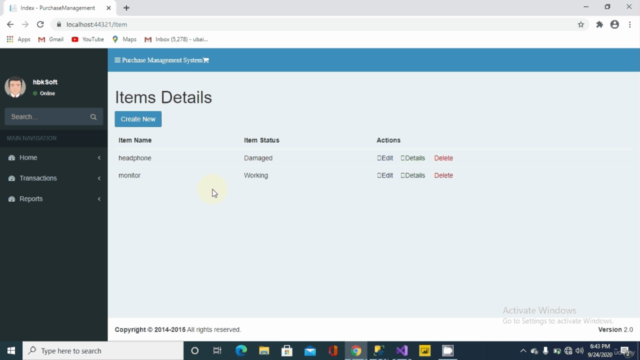Viewport: 640px width, 360px height.
Task: Launch Microsoft Edge from taskbar
Action: pyautogui.click(x=241, y=351)
